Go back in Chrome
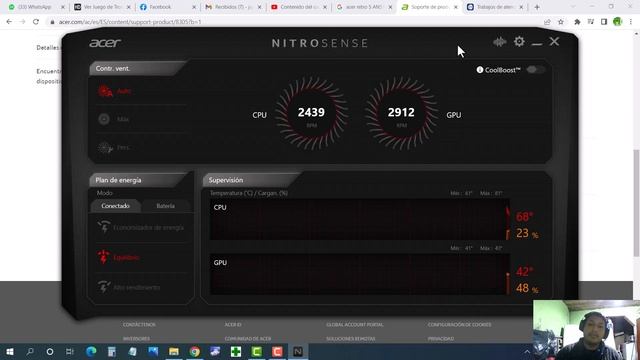Viewport: 640px width, 360px height. pos(9,22)
